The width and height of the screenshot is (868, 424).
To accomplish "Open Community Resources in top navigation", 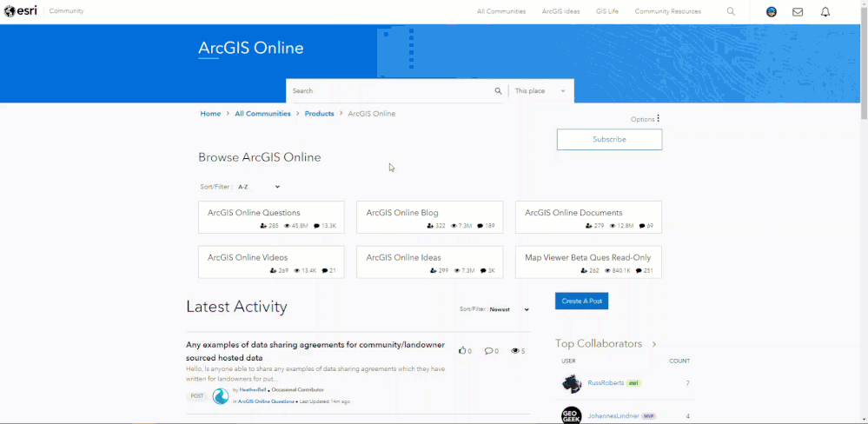I will point(667,11).
